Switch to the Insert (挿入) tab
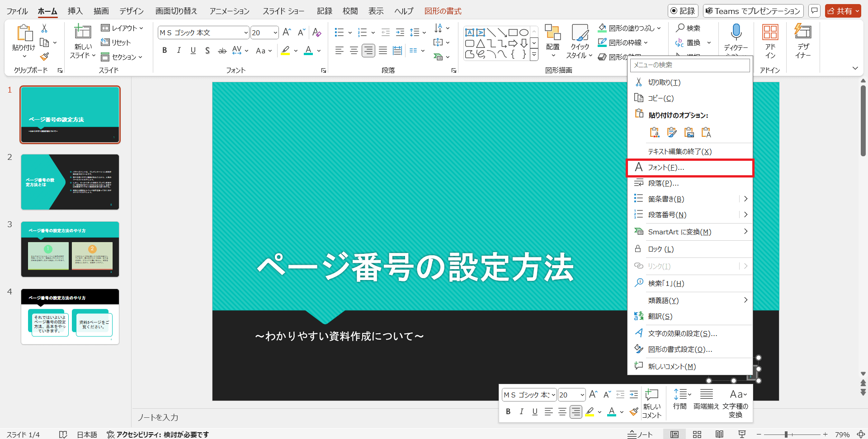Viewport: 868px width, 439px height. point(75,11)
